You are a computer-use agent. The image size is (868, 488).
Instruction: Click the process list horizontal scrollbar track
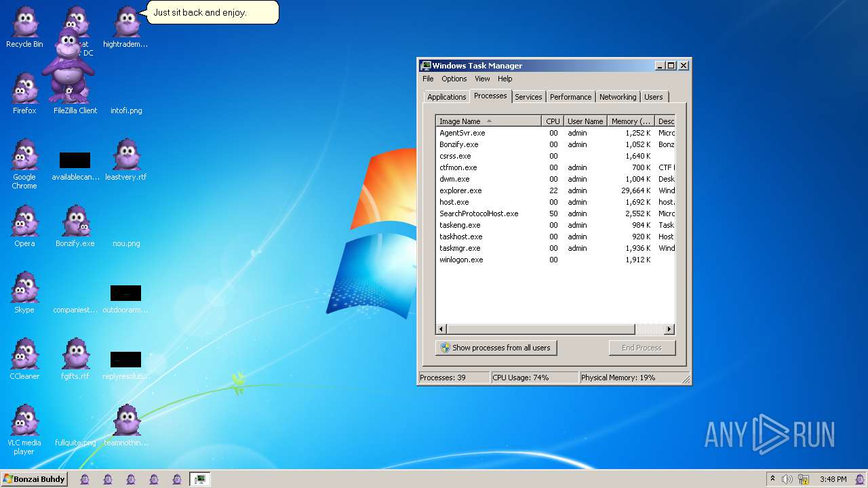pyautogui.click(x=649, y=329)
